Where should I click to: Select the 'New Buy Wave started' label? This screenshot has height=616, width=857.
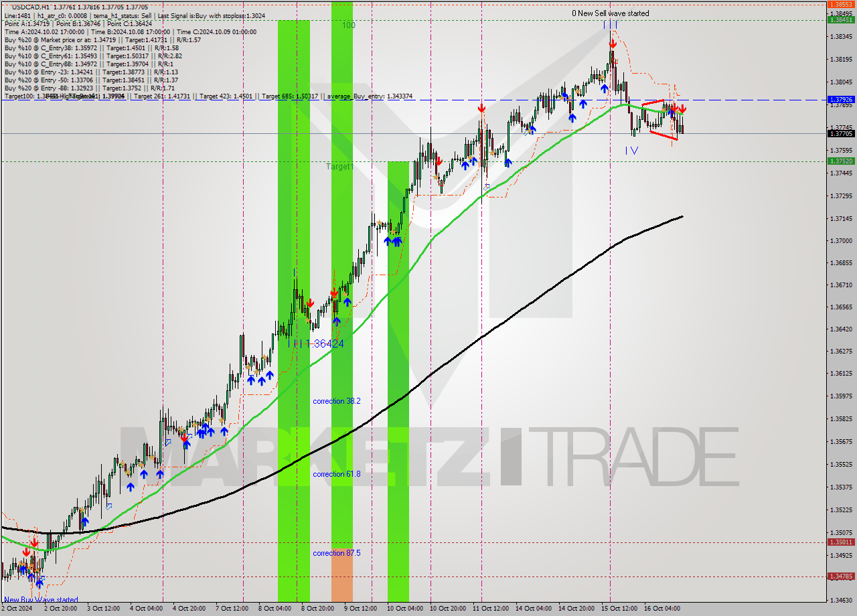41,600
